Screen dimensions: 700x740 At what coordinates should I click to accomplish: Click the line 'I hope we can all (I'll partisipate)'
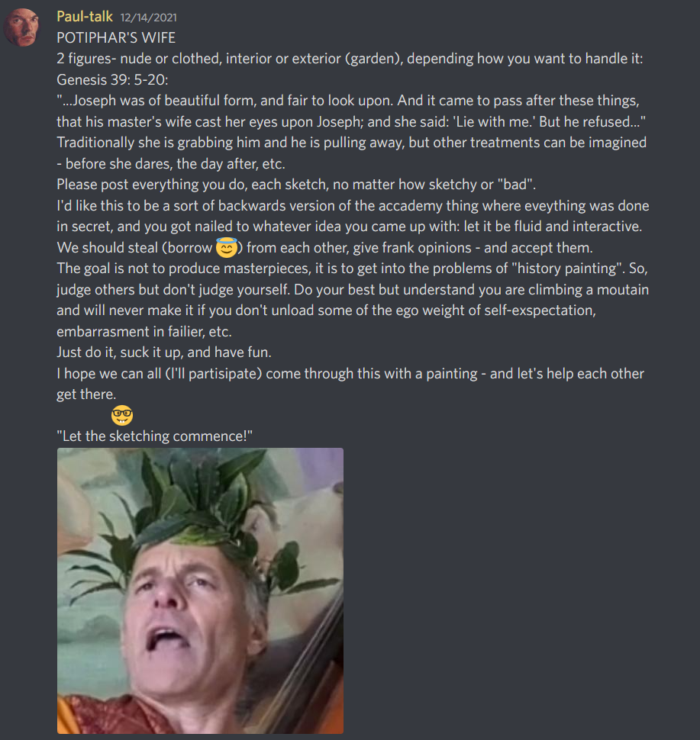click(350, 374)
